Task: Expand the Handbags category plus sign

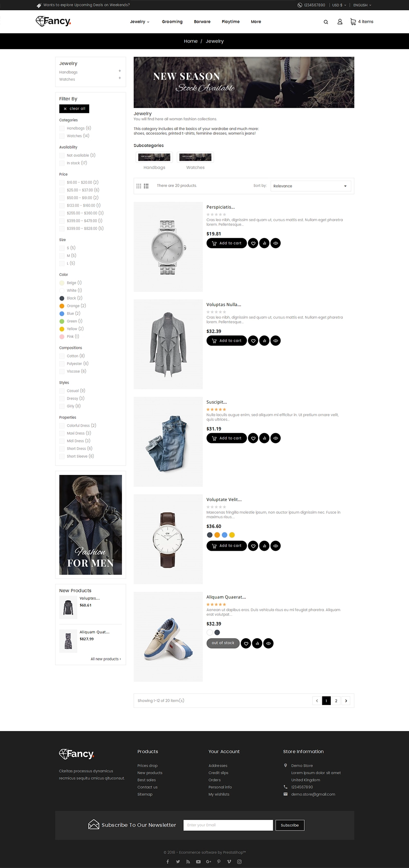Action: click(x=120, y=71)
